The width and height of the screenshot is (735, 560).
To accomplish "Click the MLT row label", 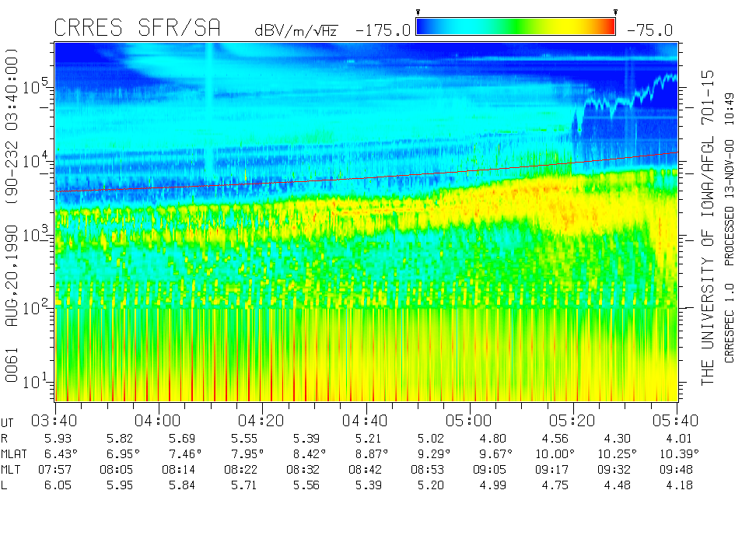I will click(x=12, y=469).
